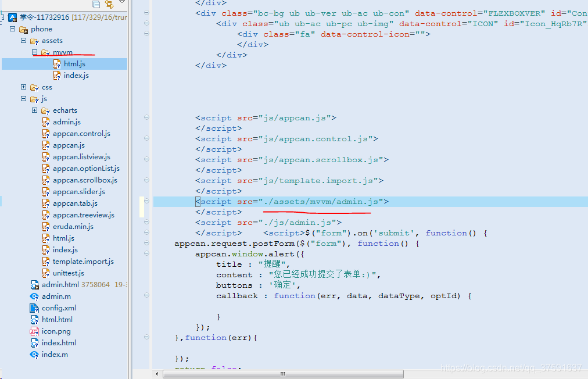
Task: Click the config.xml file icon
Action: point(34,309)
